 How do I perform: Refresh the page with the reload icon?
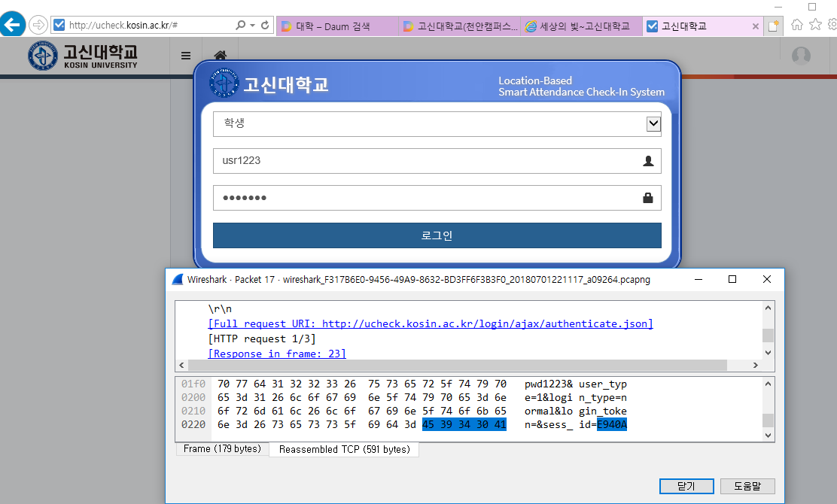coord(265,25)
